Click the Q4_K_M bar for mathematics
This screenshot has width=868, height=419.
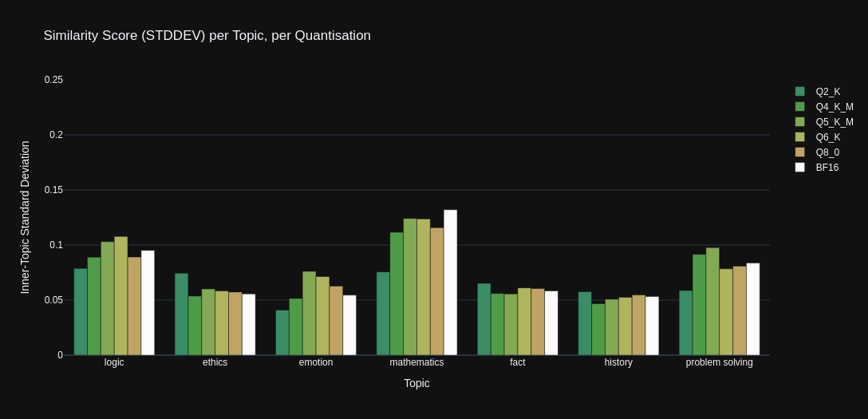[397, 294]
